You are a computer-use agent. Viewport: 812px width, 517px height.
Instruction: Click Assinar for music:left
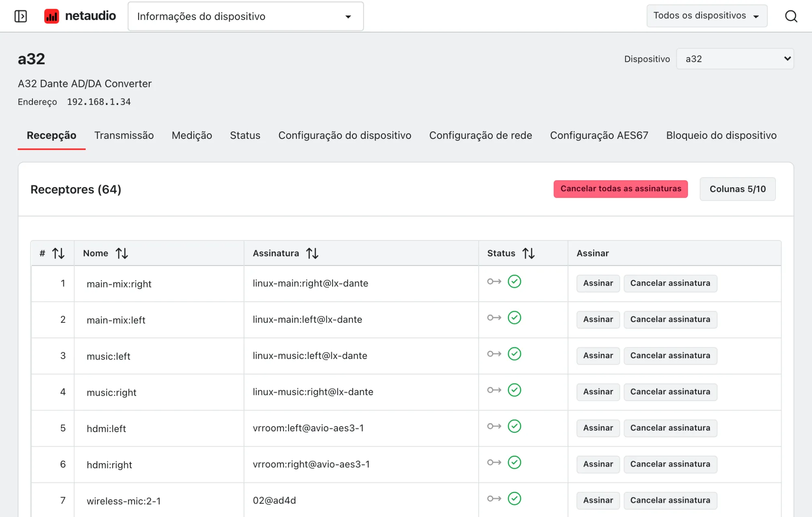click(x=598, y=356)
